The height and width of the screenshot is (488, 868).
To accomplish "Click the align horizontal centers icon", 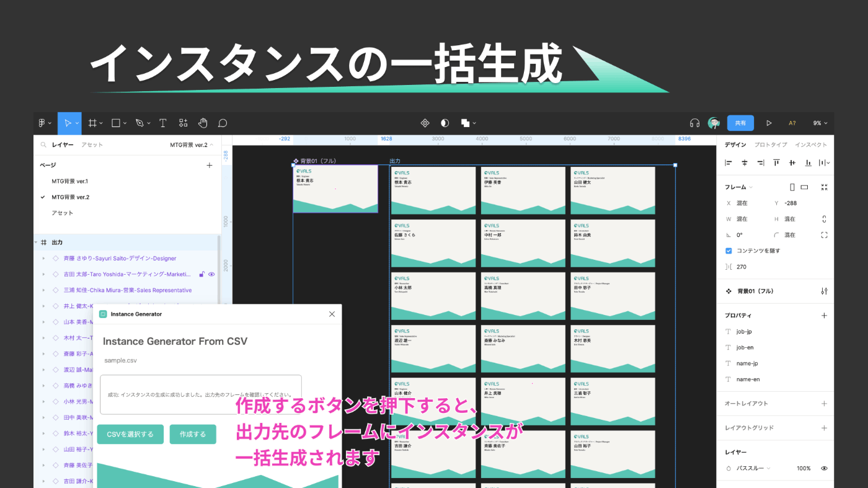I will [x=745, y=163].
